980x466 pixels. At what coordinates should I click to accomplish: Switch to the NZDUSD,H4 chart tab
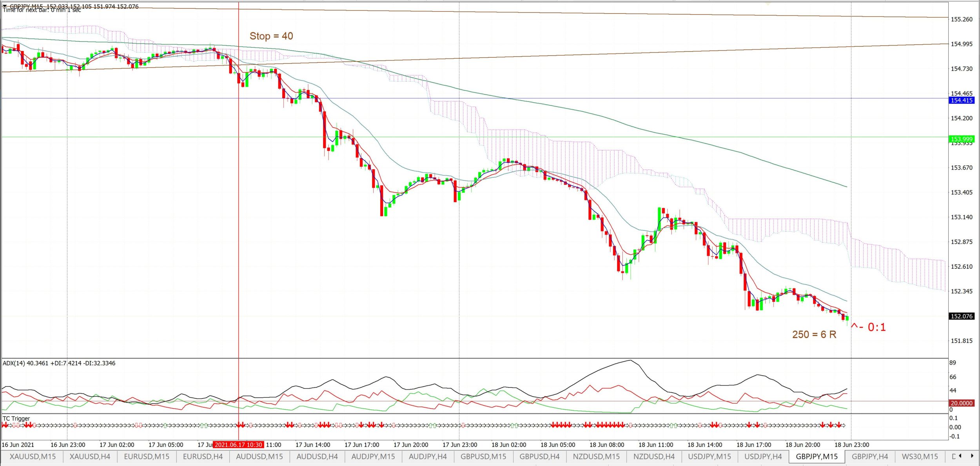click(x=654, y=457)
